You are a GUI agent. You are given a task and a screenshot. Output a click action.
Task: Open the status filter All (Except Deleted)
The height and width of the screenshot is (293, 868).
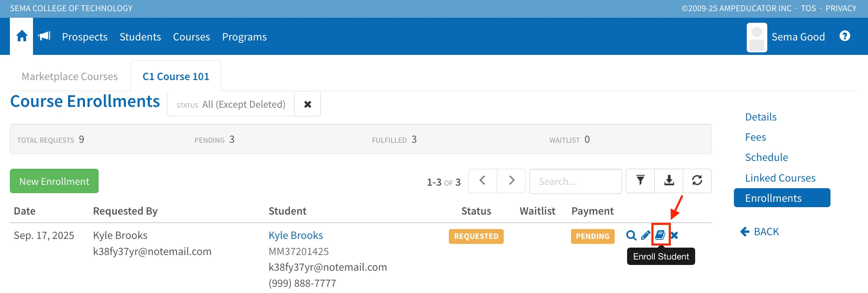[231, 104]
